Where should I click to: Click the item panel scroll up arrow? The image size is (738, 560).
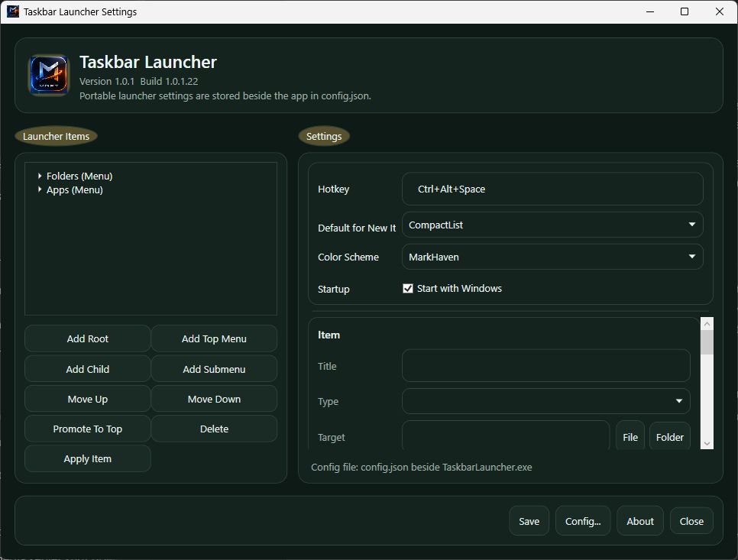coord(707,324)
